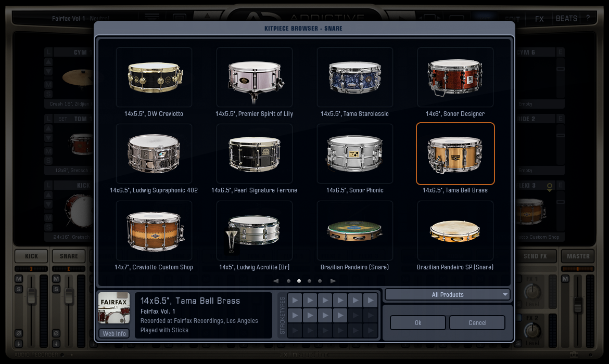Select the MASTER mixer tab
This screenshot has height=364, width=609.
click(x=578, y=256)
